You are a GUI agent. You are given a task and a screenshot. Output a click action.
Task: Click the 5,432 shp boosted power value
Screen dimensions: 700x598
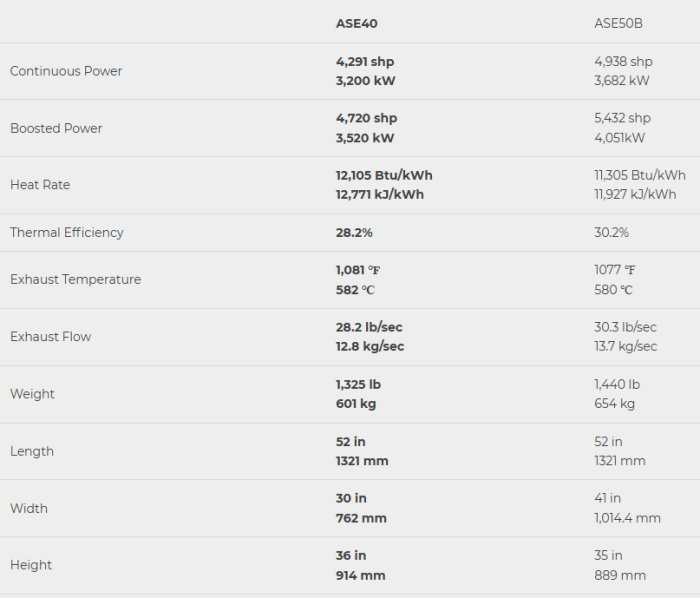pos(622,118)
